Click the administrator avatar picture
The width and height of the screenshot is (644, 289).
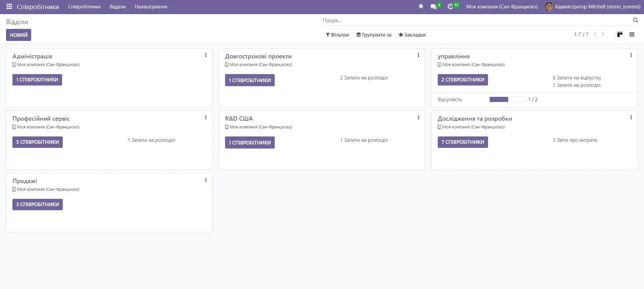click(x=549, y=7)
